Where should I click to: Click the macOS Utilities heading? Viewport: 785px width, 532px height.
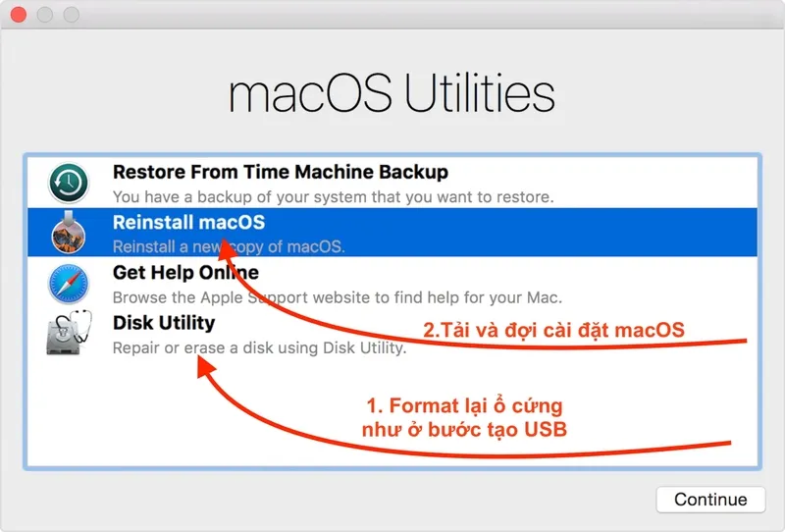tap(392, 93)
